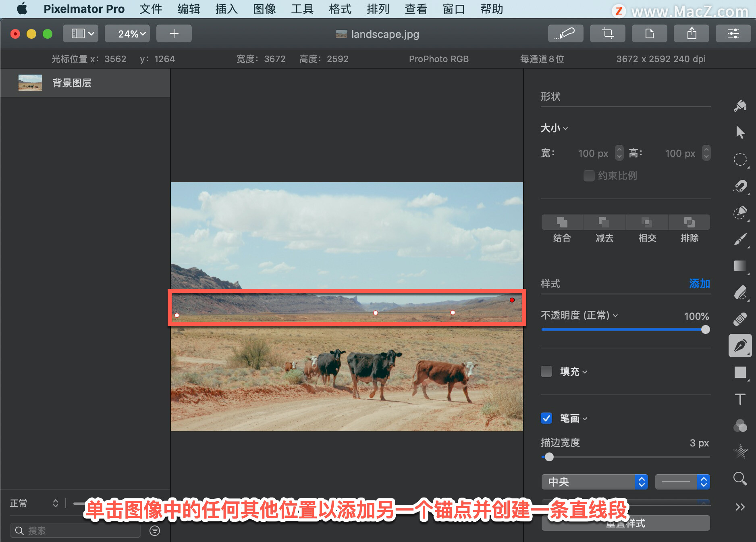Open the 24% zoom level dropdown
This screenshot has height=542, width=756.
(127, 33)
